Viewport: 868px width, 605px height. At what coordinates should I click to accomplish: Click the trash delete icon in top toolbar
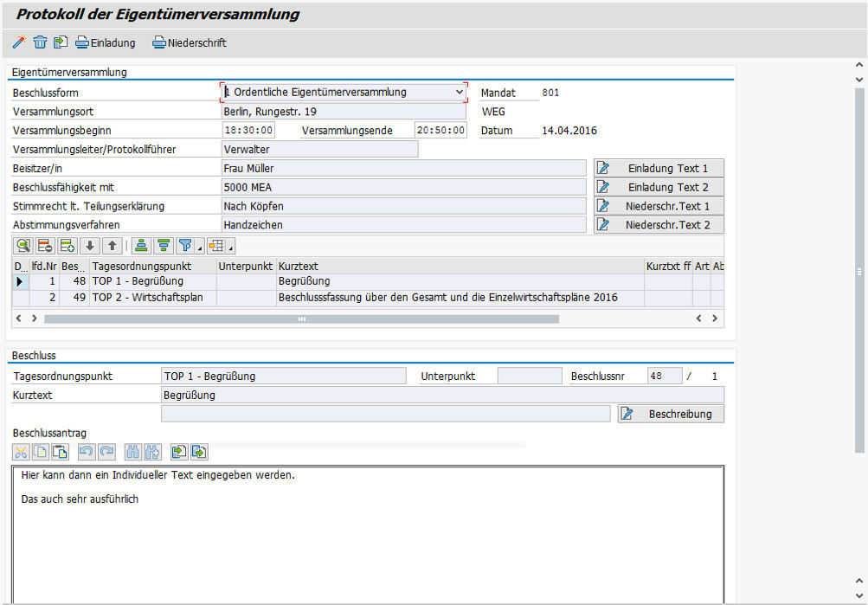(40, 42)
